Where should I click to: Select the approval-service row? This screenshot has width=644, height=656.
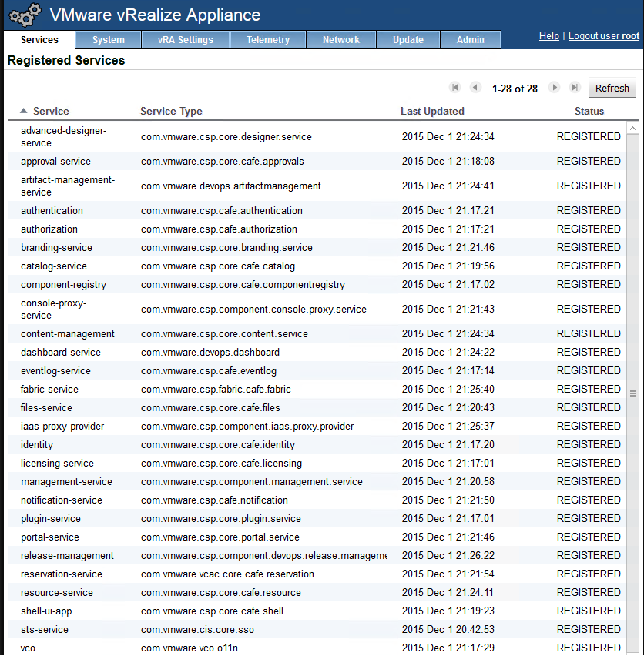click(x=317, y=161)
